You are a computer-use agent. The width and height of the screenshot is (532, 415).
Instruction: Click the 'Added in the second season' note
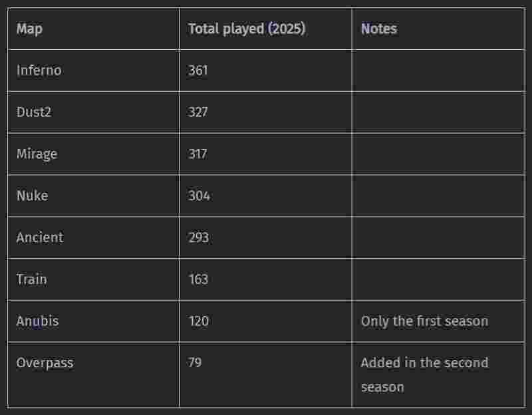424,374
